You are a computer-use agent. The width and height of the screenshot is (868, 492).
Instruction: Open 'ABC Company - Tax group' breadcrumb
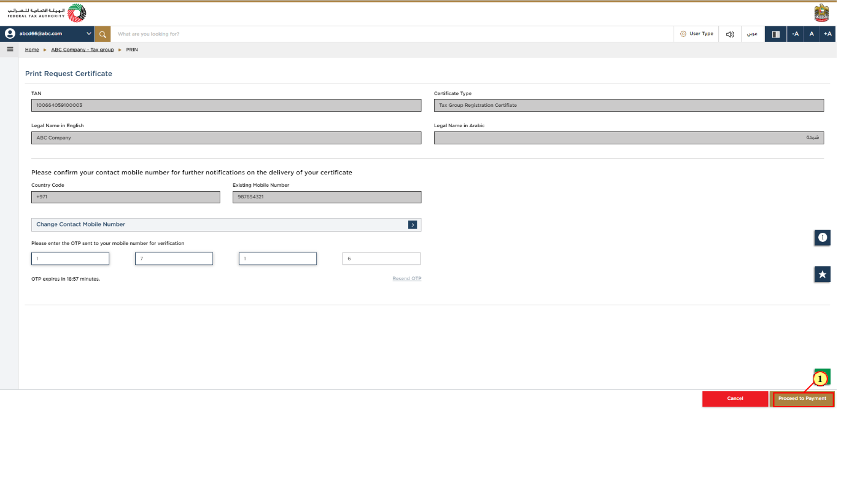[x=82, y=49]
